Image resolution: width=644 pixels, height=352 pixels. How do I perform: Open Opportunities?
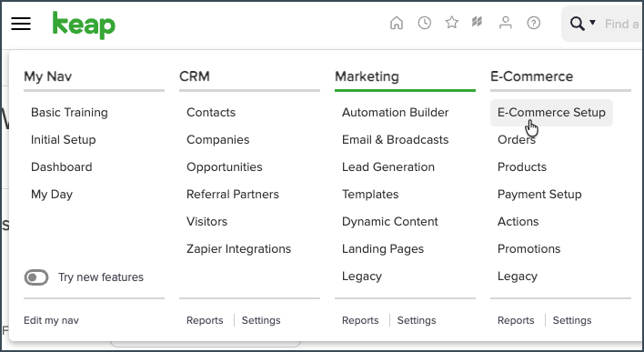pyautogui.click(x=225, y=167)
